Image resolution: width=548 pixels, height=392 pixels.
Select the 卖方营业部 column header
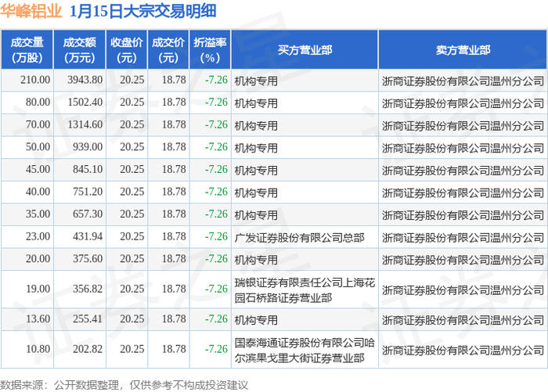point(463,49)
